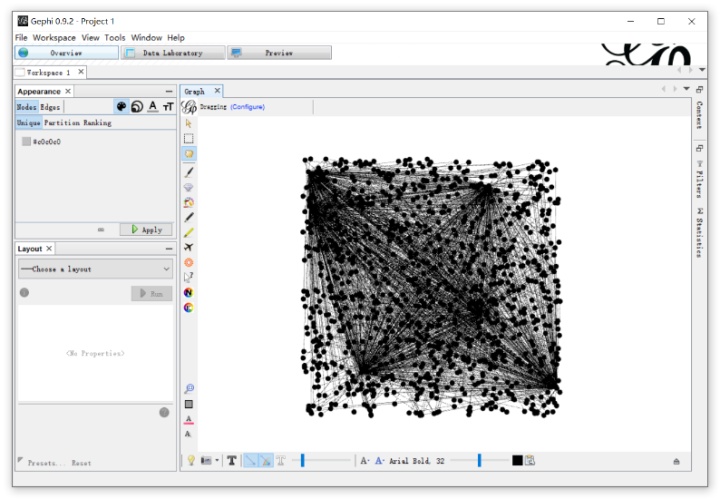Select the Brush color-neighbors tool

point(189,202)
